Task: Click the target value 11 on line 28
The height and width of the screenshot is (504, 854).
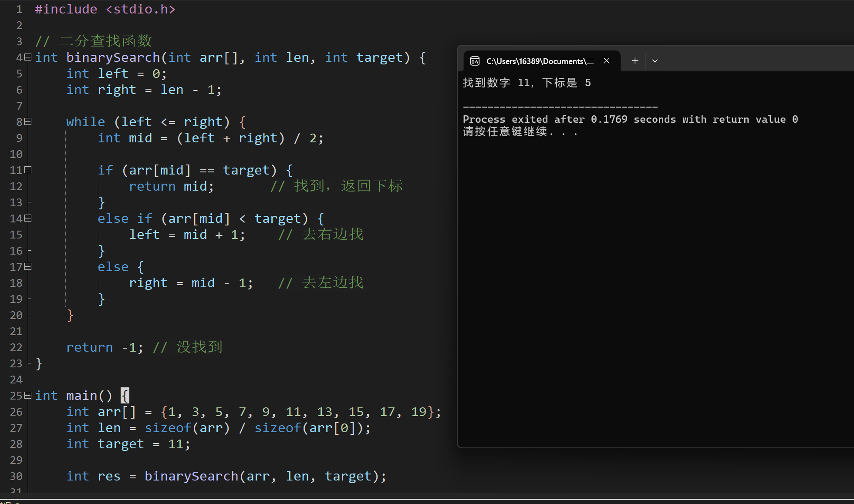Action: (x=176, y=444)
